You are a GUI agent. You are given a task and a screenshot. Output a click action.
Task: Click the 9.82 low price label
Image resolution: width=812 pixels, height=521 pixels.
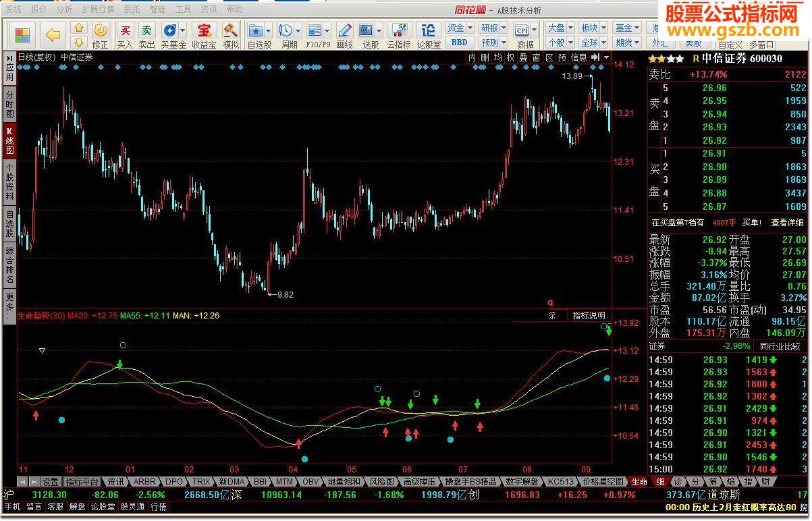point(286,294)
